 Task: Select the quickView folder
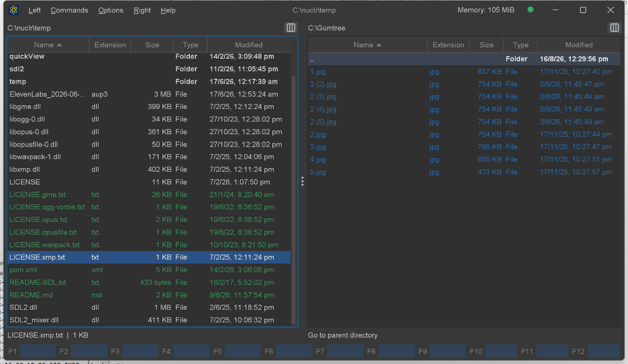coord(149,56)
